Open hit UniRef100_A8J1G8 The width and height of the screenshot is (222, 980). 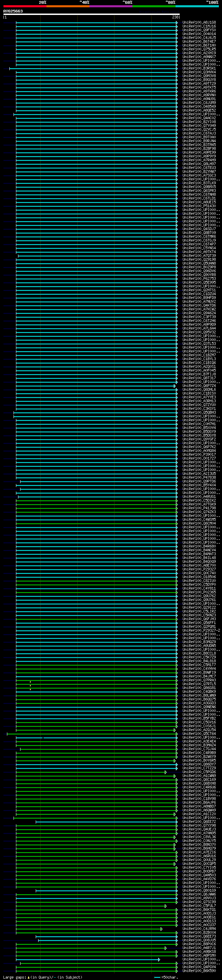click(x=199, y=23)
